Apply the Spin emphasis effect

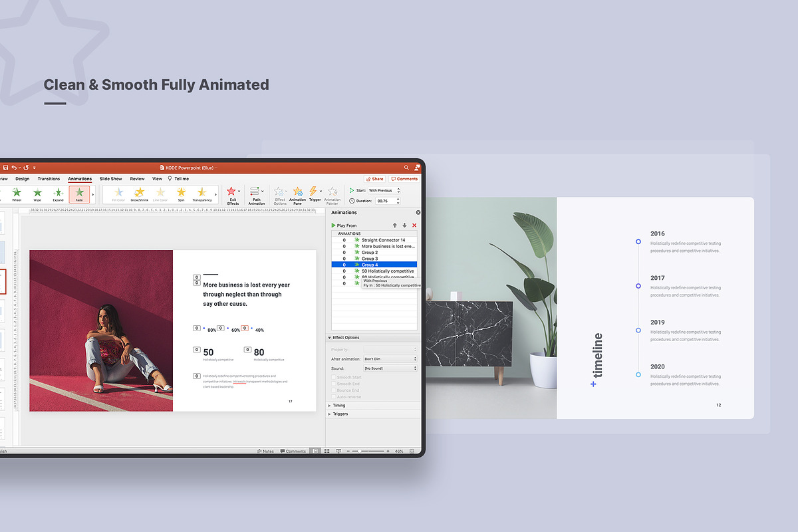tap(181, 194)
